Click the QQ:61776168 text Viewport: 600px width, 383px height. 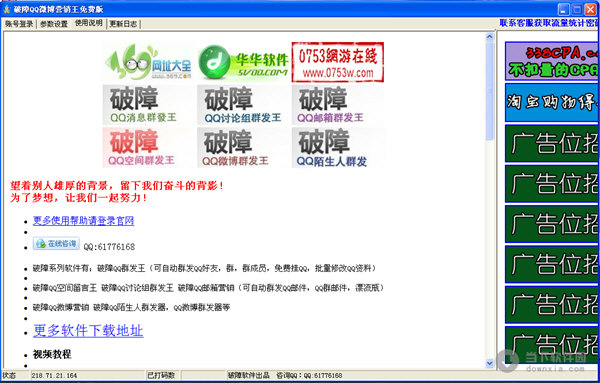(109, 247)
